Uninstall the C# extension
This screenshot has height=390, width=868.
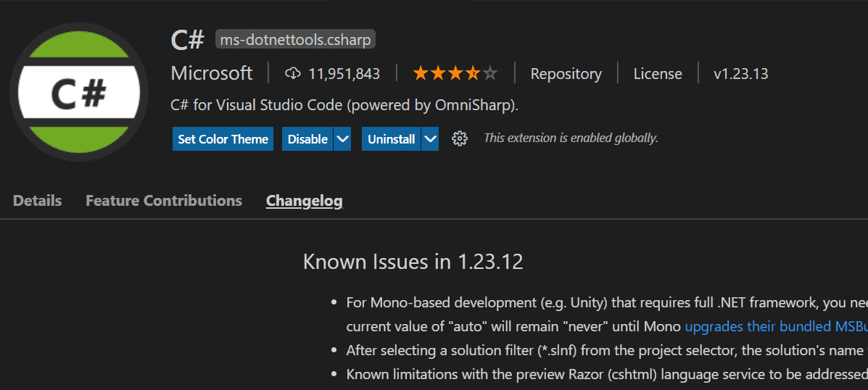[x=391, y=139]
